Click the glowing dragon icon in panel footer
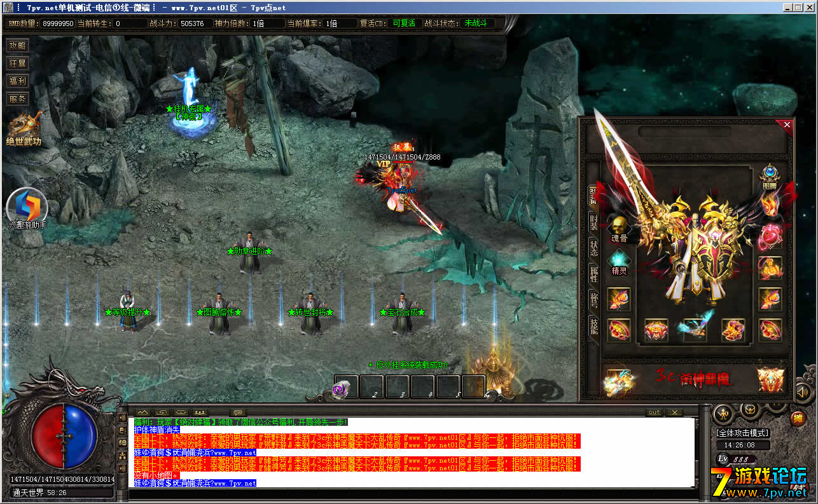The width and height of the screenshot is (818, 504). [618, 381]
